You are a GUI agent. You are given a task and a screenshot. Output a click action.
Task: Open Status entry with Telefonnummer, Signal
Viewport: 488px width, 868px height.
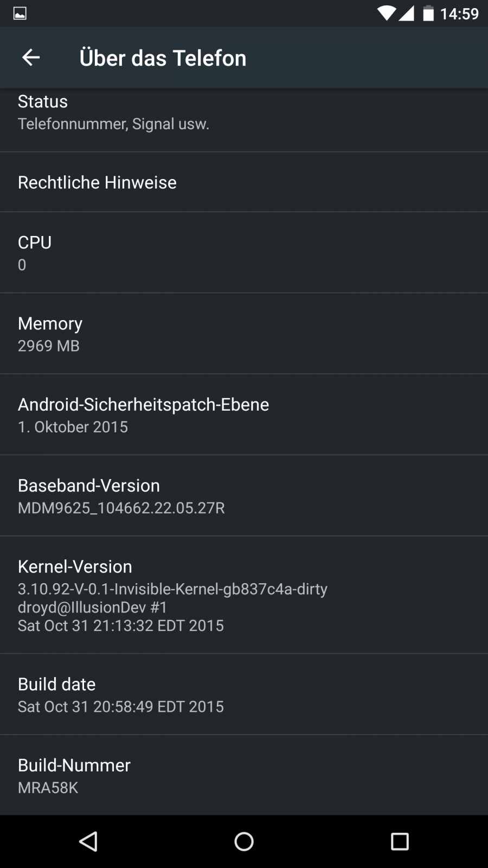point(244,113)
